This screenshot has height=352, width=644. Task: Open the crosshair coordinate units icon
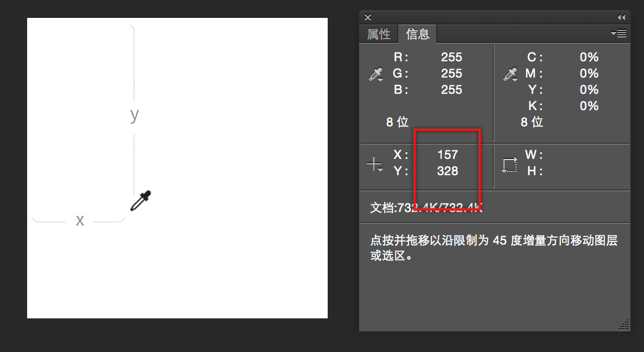tap(374, 163)
